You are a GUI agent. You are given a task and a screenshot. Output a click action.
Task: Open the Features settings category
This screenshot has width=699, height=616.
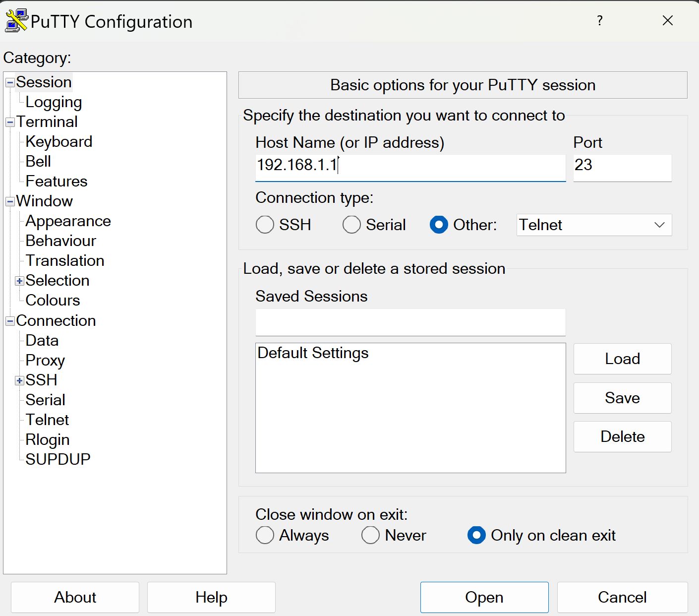coord(57,181)
